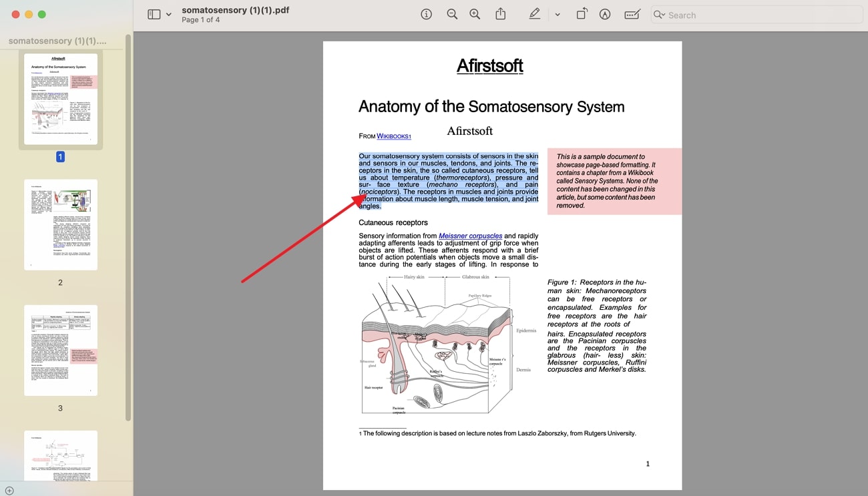Minimize the window with the yellow button

coord(29,15)
